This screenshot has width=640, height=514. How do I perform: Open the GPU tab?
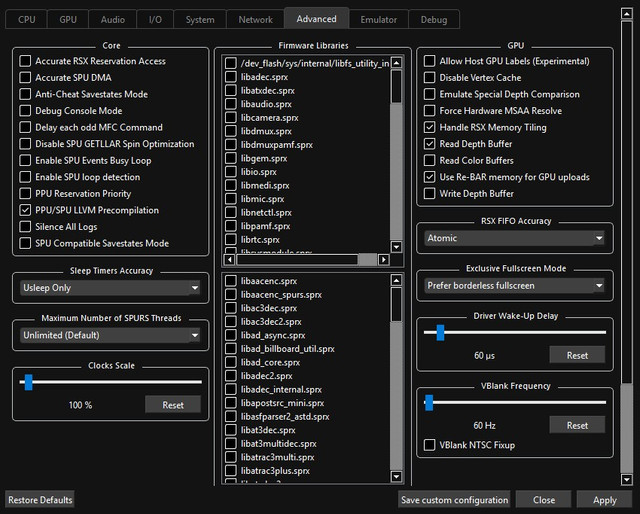point(68,19)
